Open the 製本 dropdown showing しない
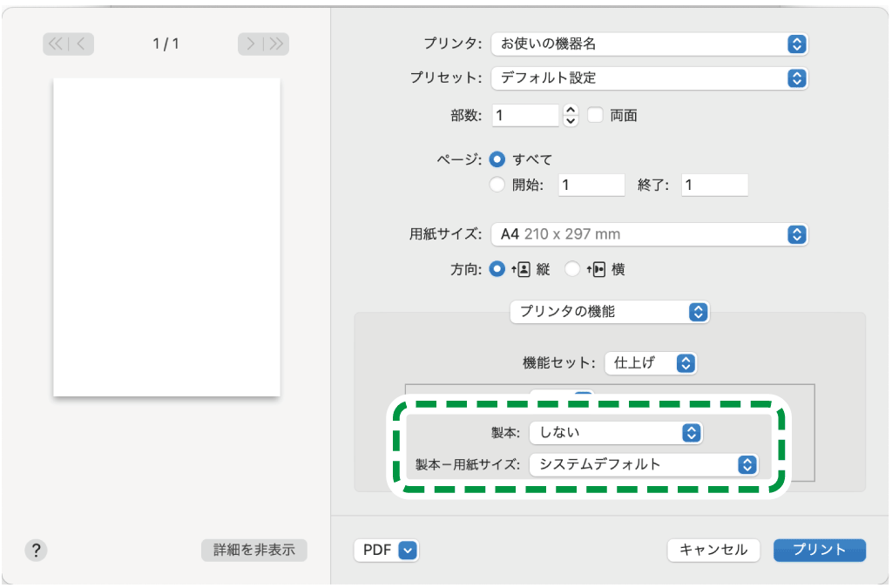Screen dimensions: 892x588 click(x=616, y=432)
